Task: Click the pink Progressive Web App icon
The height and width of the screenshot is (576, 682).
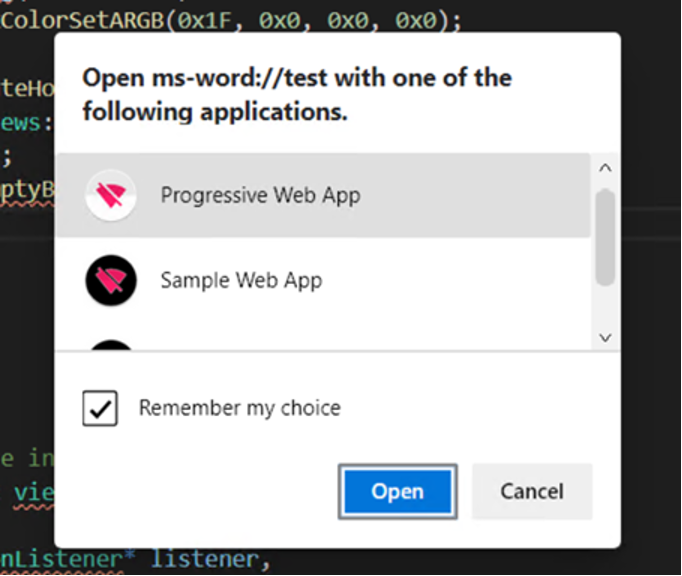Action: [x=111, y=195]
